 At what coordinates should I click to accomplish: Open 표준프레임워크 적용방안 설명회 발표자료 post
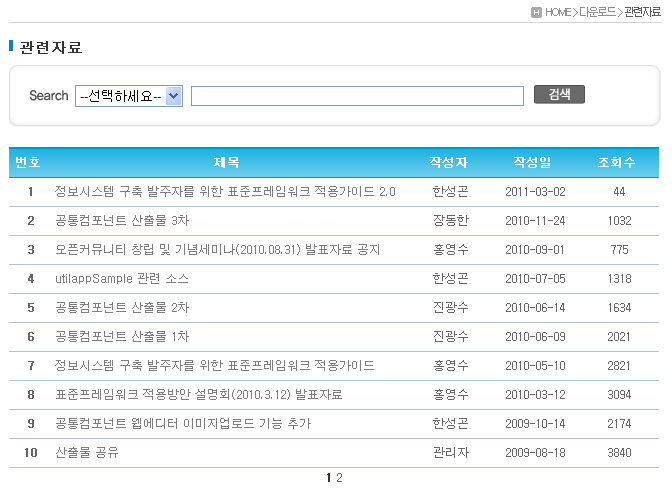point(199,394)
